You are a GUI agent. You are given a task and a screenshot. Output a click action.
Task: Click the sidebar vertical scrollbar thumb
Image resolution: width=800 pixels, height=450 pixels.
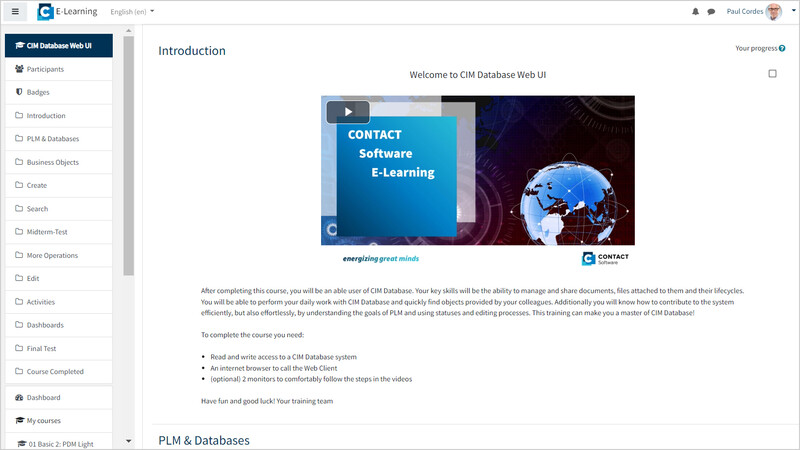pos(129,156)
